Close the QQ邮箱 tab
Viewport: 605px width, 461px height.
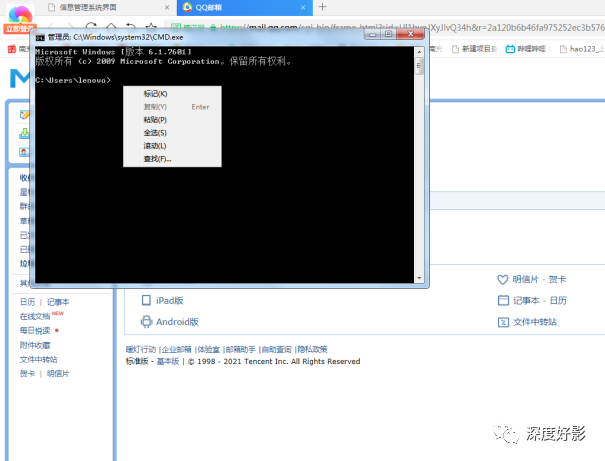pyautogui.click(x=303, y=7)
